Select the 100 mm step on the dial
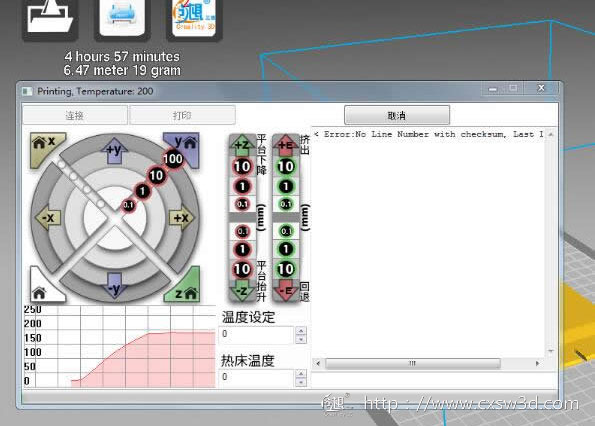 point(173,159)
